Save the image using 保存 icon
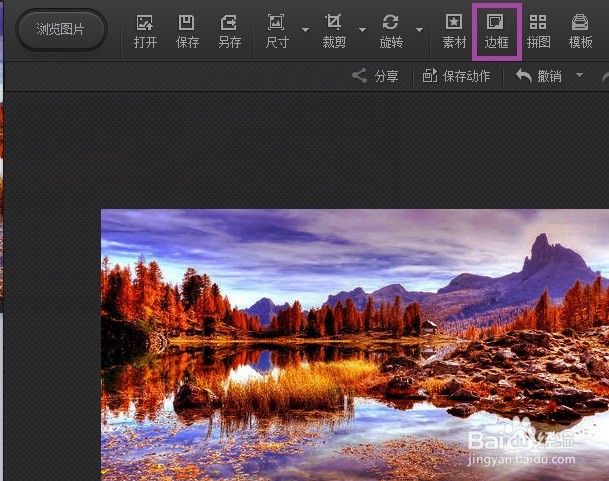This screenshot has width=609, height=481. tap(187, 32)
